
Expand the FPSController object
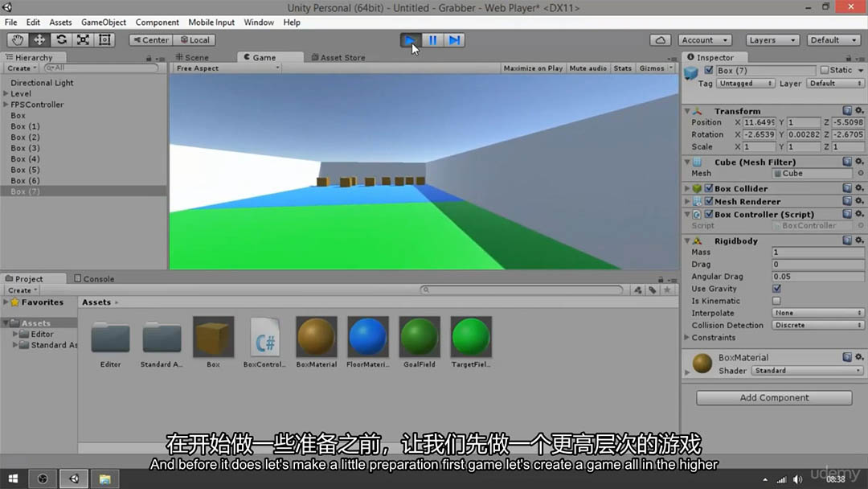coord(6,104)
